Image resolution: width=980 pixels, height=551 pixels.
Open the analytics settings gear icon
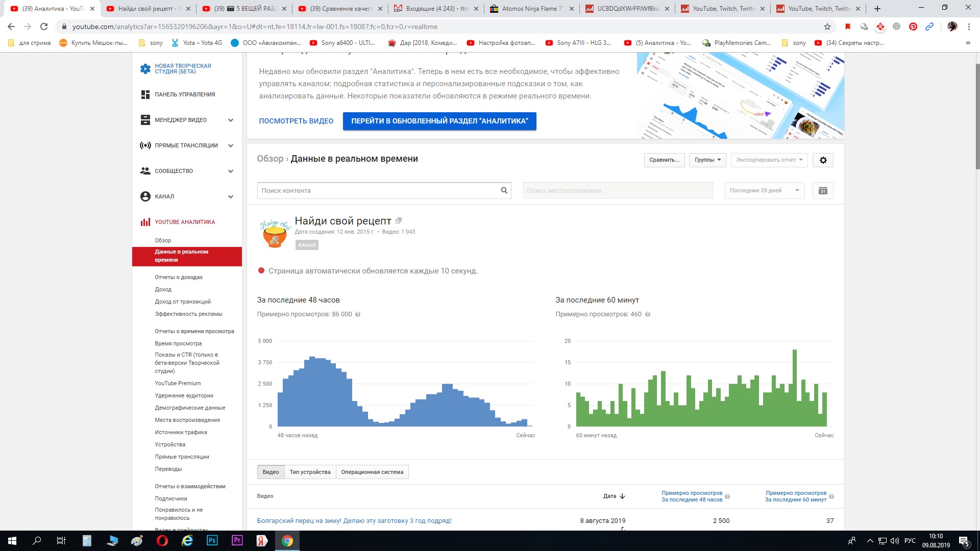[x=823, y=160]
